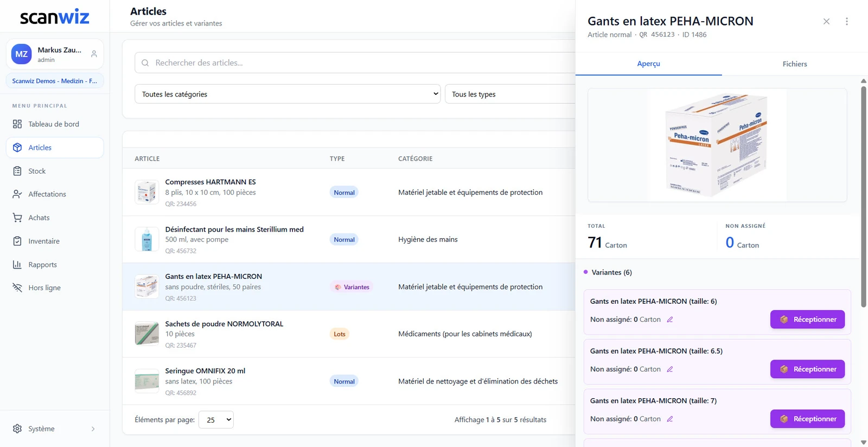Open the Hors ligne menu item
868x447 pixels.
pyautogui.click(x=55, y=288)
